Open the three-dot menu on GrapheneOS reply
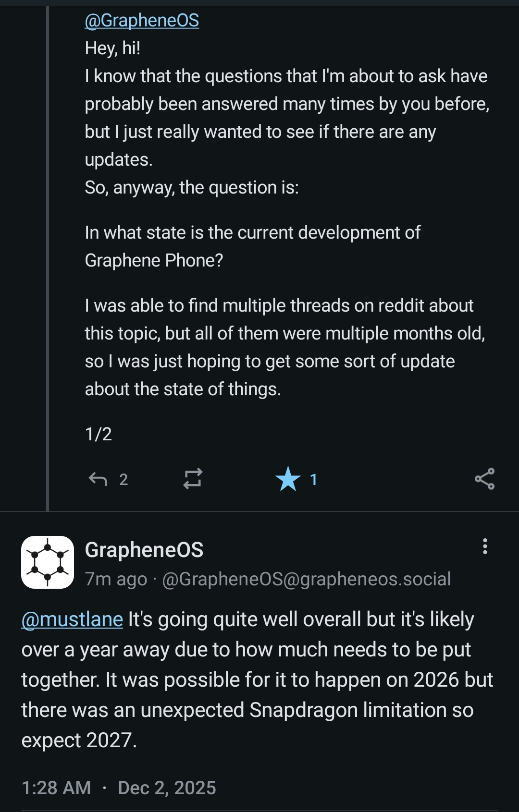519x812 pixels. click(x=485, y=546)
